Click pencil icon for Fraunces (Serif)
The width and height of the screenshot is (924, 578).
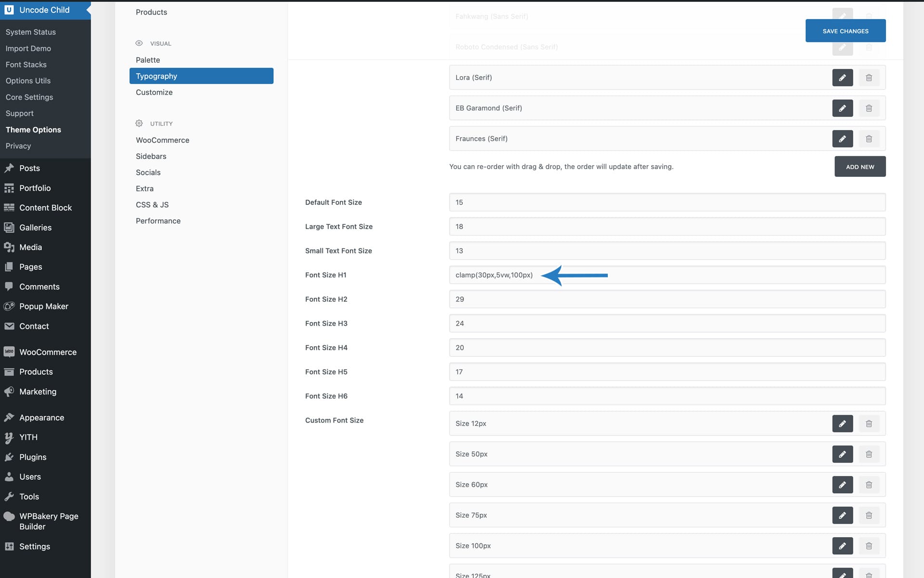(842, 139)
